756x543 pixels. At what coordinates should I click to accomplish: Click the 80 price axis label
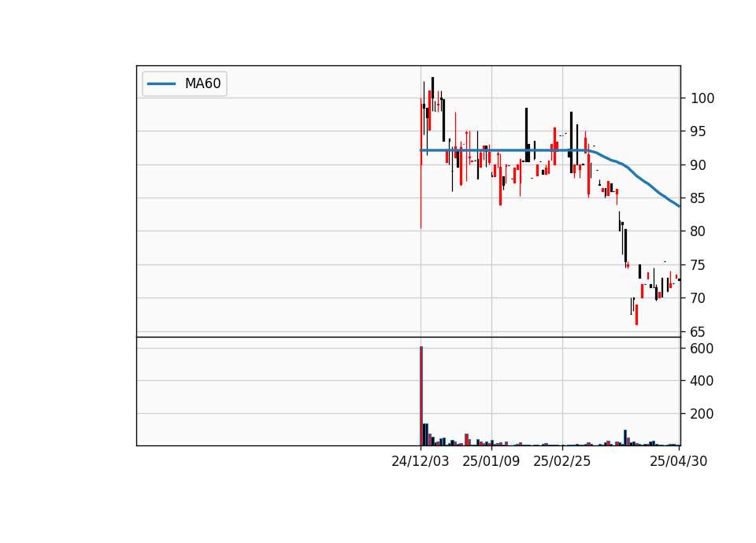tap(699, 231)
